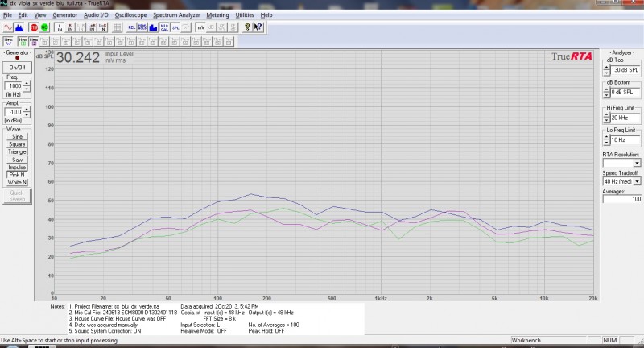Click the What's This help cursor icon
This screenshot has height=348, width=644.
coord(258,27)
